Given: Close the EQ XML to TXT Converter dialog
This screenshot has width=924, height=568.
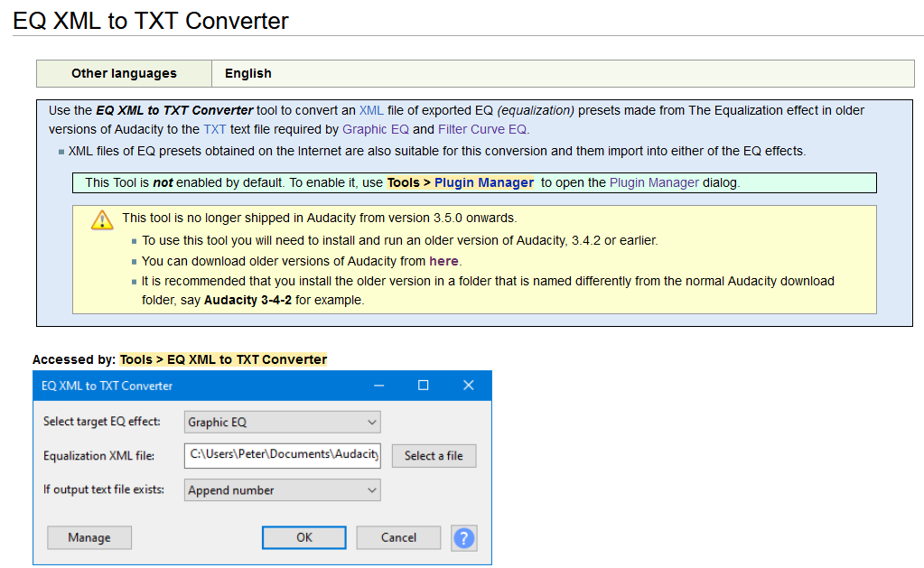Looking at the screenshot, I should coord(468,385).
